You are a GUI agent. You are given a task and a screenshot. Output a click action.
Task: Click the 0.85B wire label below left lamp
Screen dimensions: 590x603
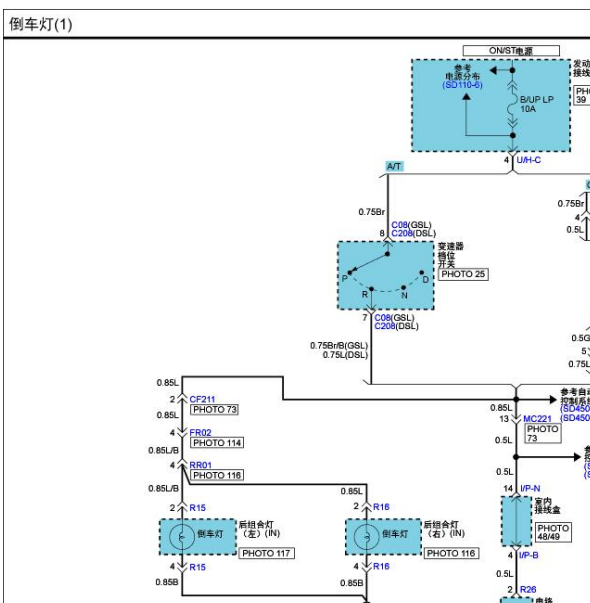click(x=167, y=582)
